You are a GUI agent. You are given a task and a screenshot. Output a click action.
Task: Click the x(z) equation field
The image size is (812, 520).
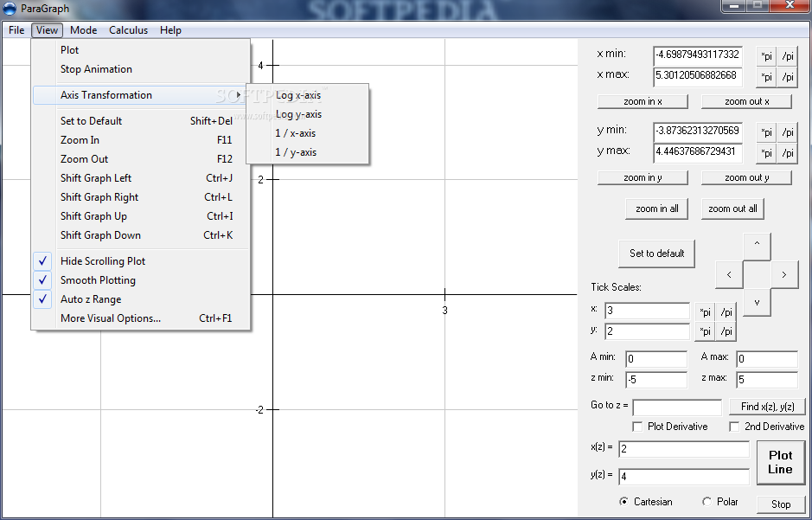[683, 449]
